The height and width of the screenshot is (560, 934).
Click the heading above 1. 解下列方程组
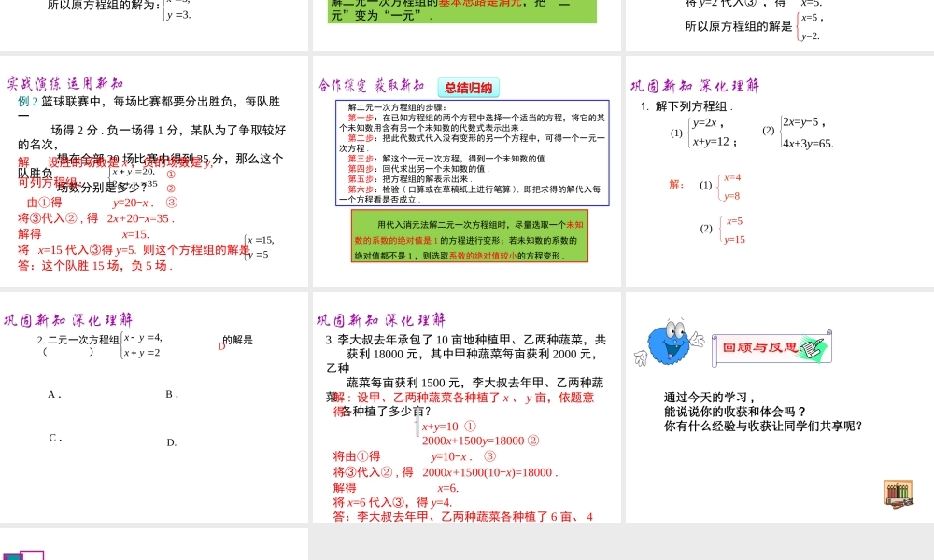tap(695, 86)
